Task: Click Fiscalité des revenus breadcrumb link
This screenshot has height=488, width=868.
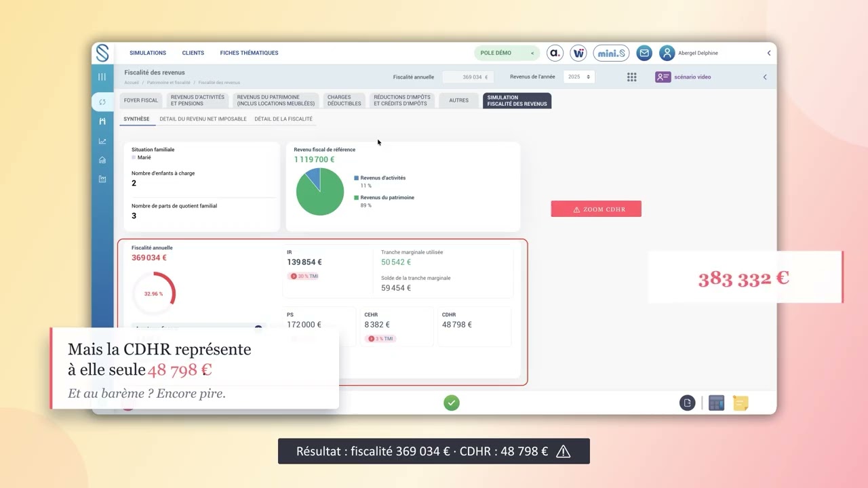Action: tap(219, 83)
